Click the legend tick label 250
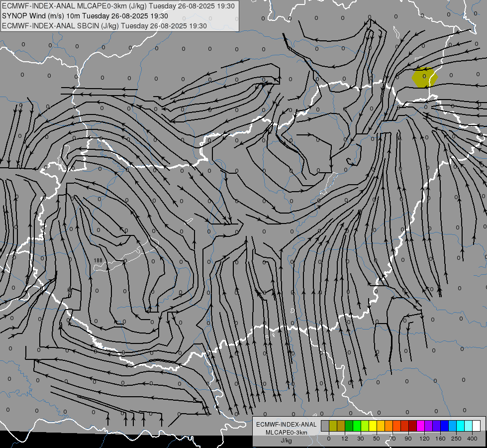The height and width of the screenshot is (448, 487). (x=456, y=439)
